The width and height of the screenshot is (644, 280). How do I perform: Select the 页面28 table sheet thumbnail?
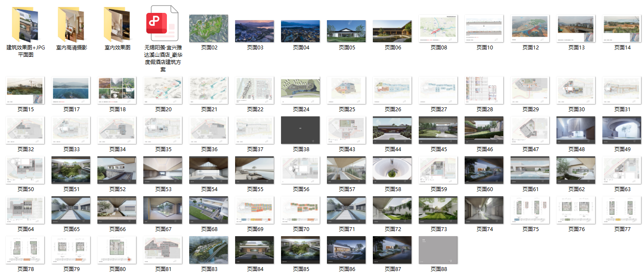[484, 89]
